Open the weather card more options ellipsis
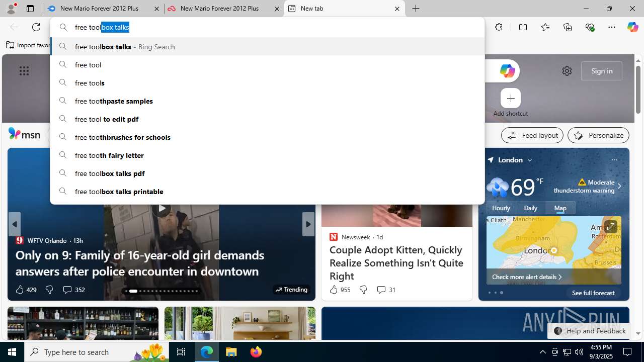644x362 pixels. 614,160
